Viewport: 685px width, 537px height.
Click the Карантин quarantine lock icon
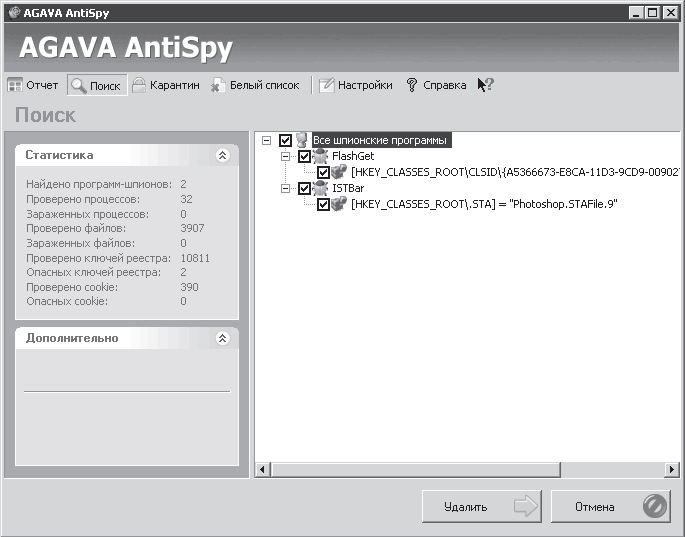point(139,86)
